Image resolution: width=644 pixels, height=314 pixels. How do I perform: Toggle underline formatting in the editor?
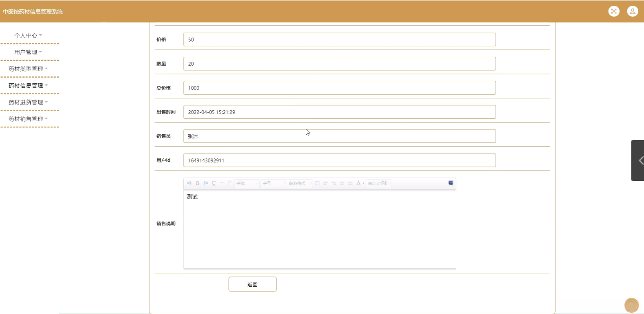pos(214,183)
